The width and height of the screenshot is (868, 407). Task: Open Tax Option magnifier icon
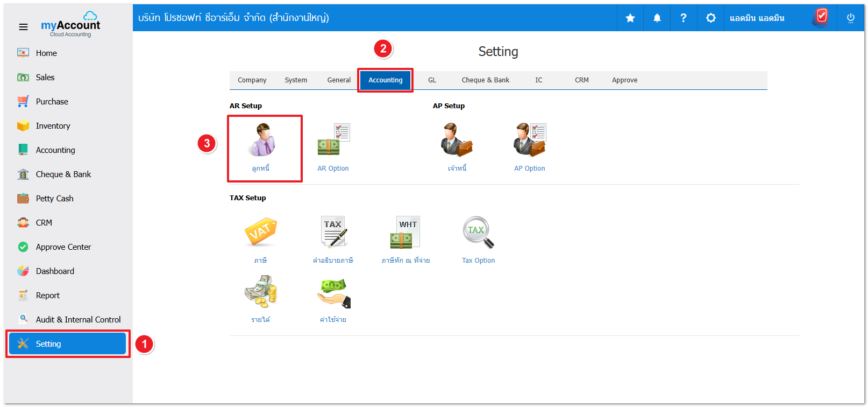point(478,232)
